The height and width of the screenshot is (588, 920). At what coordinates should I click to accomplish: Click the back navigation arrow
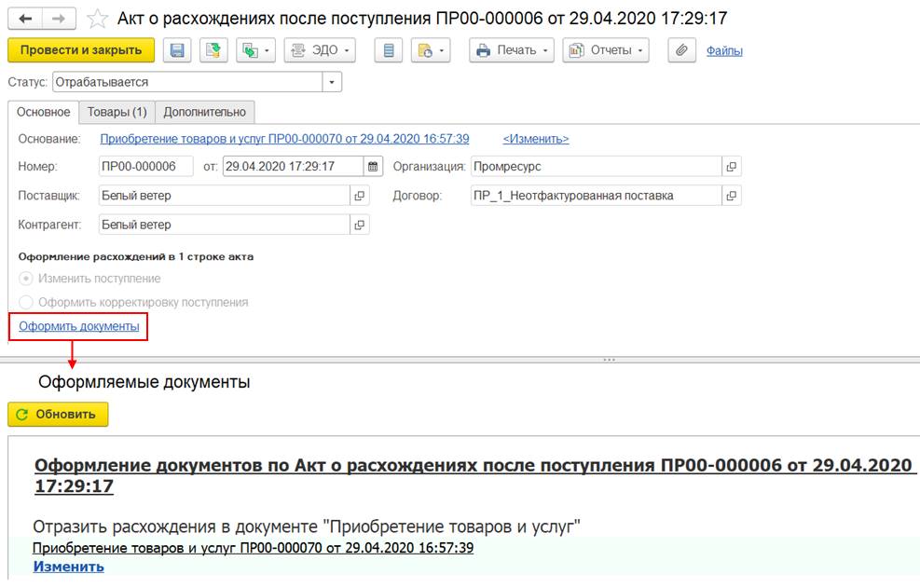point(25,19)
